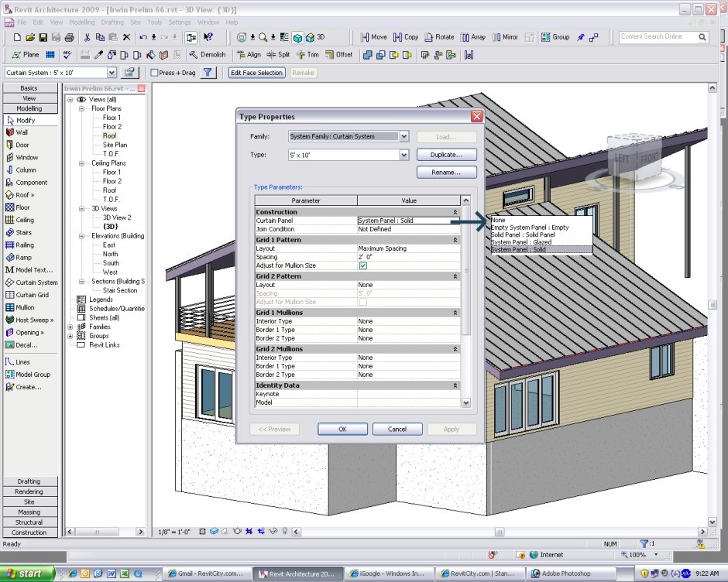Screen dimensions: 728x582
Task: Select the Ramp tool
Action: (x=19, y=258)
